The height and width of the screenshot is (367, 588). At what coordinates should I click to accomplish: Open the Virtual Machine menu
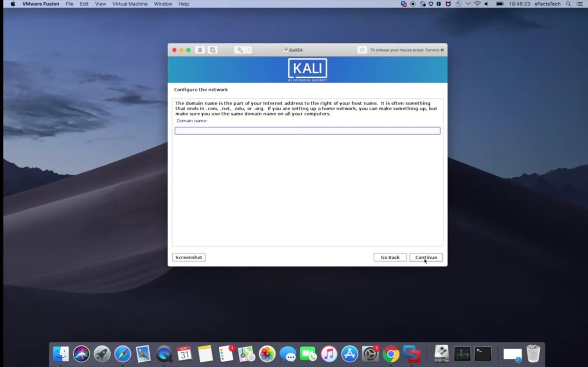pos(130,4)
